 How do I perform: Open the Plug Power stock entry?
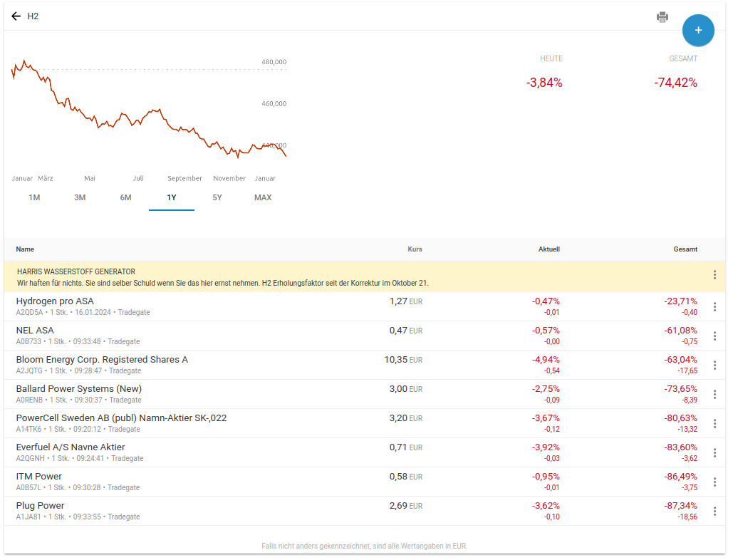41,506
